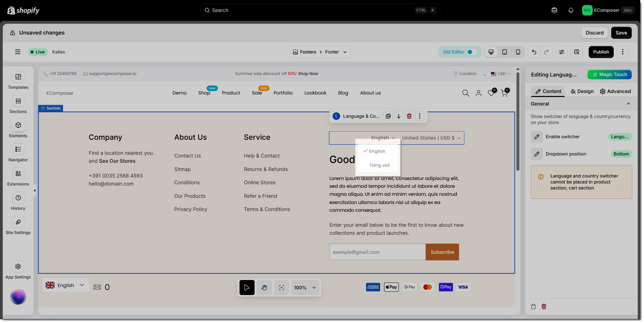This screenshot has width=644, height=323.
Task: Select the hand pan tool
Action: [264, 288]
